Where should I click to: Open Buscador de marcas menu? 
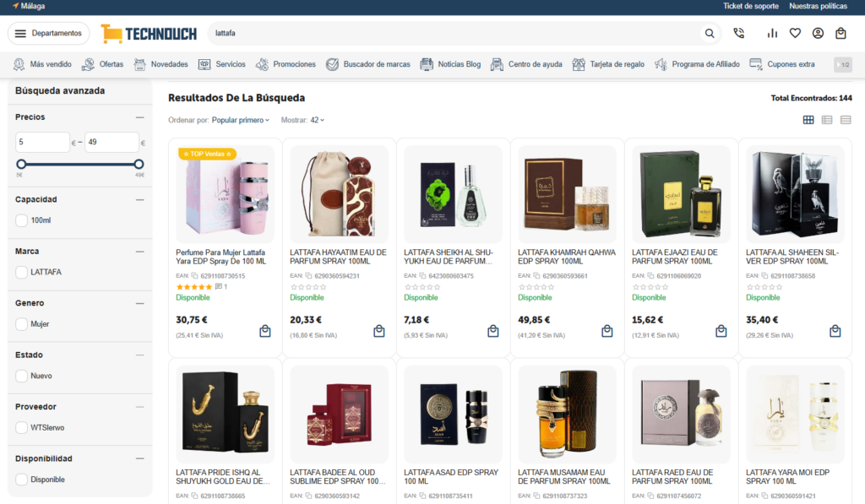368,64
